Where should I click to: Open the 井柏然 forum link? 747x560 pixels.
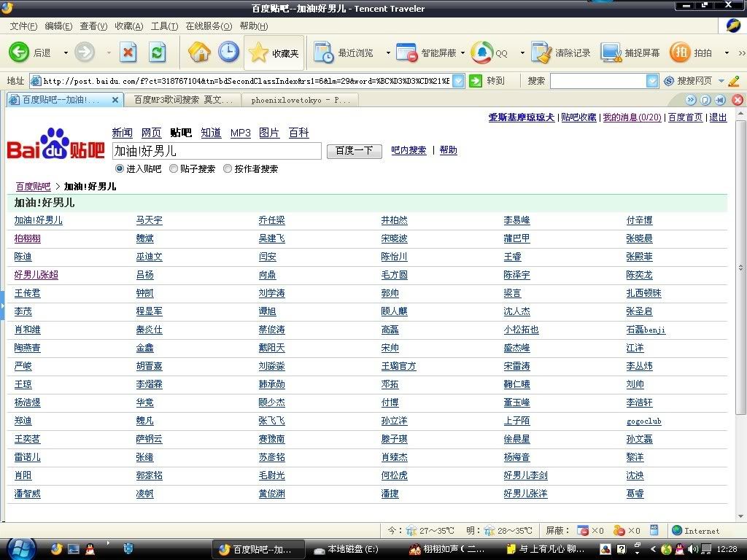pyautogui.click(x=394, y=220)
